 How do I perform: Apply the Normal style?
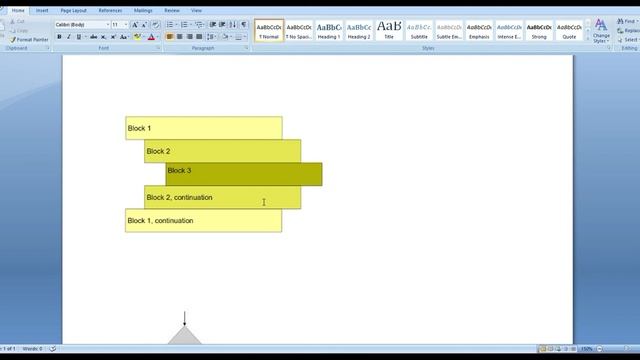point(269,31)
